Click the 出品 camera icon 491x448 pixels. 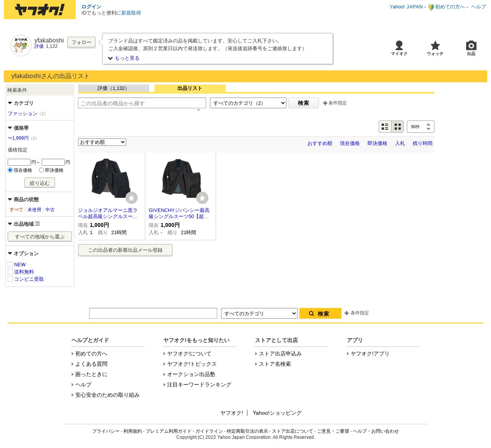471,45
